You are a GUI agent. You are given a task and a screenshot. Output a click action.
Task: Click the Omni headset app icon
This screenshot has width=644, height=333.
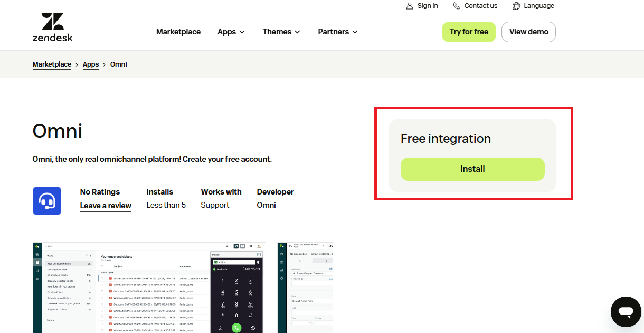click(x=47, y=201)
